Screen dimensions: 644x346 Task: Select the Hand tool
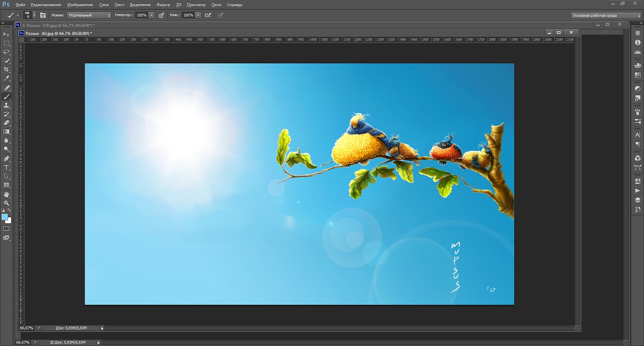point(7,194)
